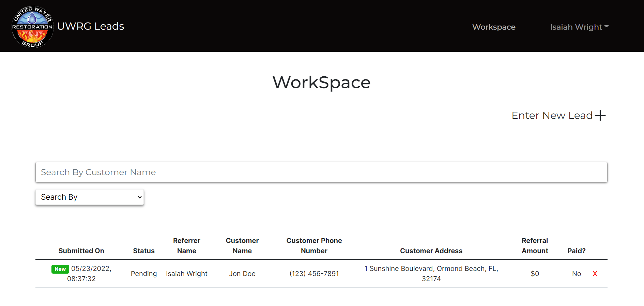This screenshot has height=306, width=644.
Task: Select the Customer Address column header
Action: (x=431, y=251)
